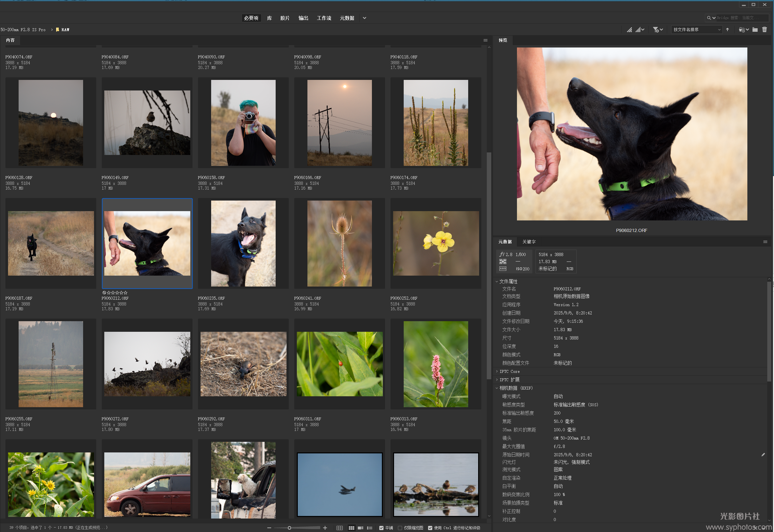Toggle Ctrl rating and labeling checkbox
Viewport: 774px width, 532px height.
coord(430,528)
